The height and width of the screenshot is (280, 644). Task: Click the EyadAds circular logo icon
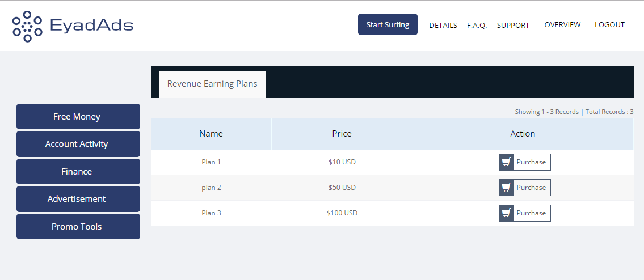point(27,26)
